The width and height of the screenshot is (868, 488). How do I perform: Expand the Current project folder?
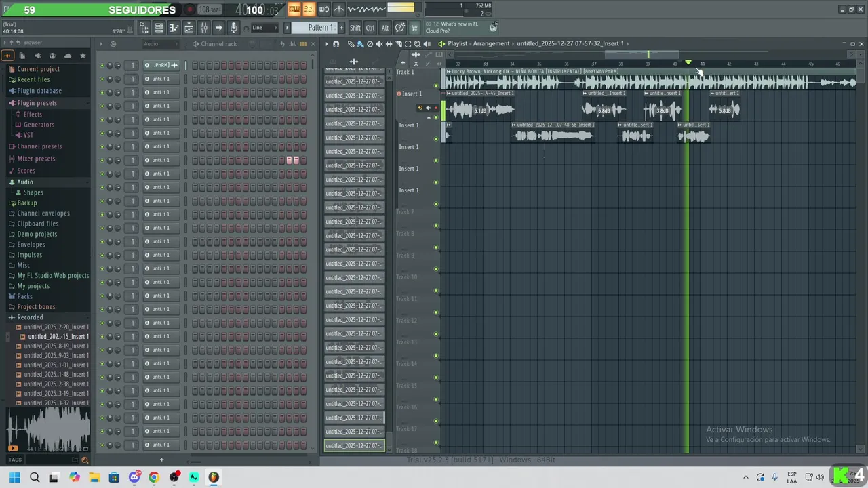click(38, 69)
